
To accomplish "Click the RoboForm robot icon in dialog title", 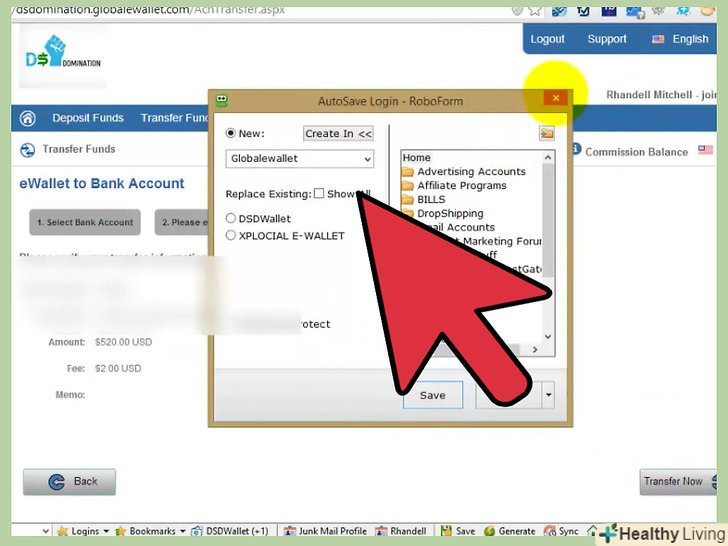I will point(221,100).
